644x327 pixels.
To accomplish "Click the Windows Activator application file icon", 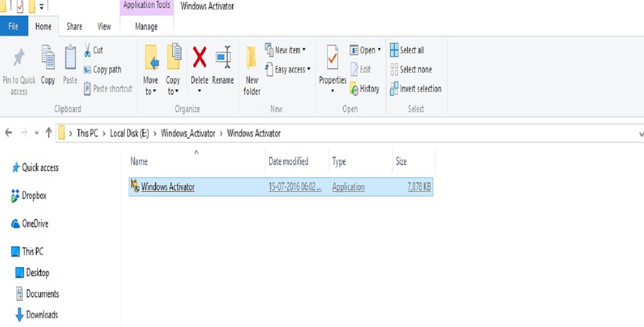I will 135,187.
